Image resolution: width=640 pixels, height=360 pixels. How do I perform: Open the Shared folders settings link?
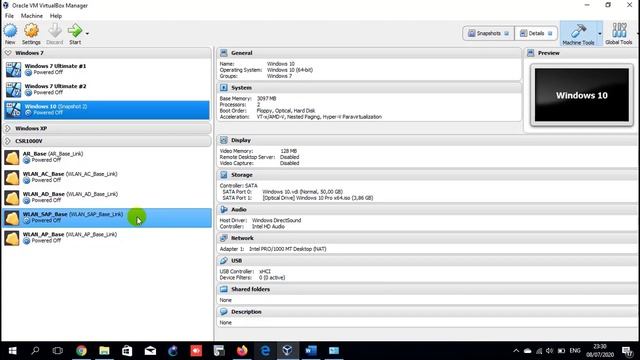point(250,289)
